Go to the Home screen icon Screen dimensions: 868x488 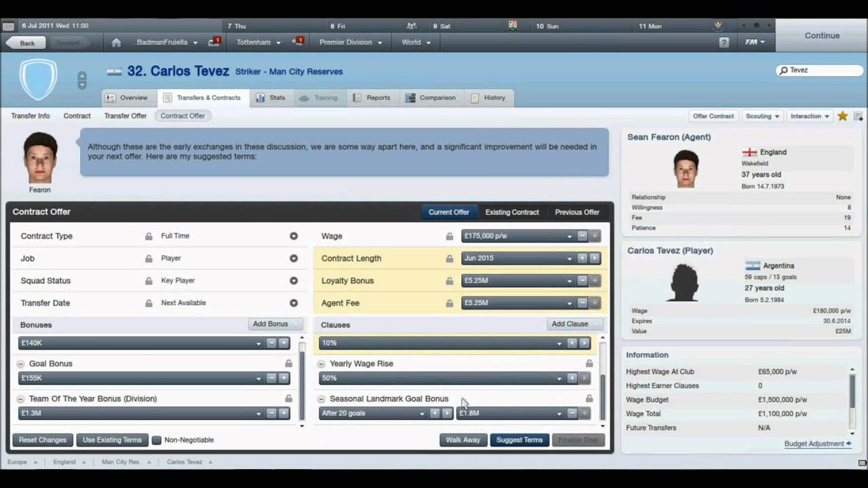point(116,42)
